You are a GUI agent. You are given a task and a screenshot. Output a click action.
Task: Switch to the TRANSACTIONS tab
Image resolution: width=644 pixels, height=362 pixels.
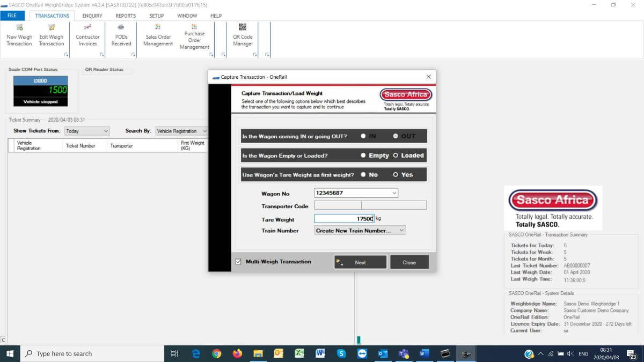(x=53, y=16)
